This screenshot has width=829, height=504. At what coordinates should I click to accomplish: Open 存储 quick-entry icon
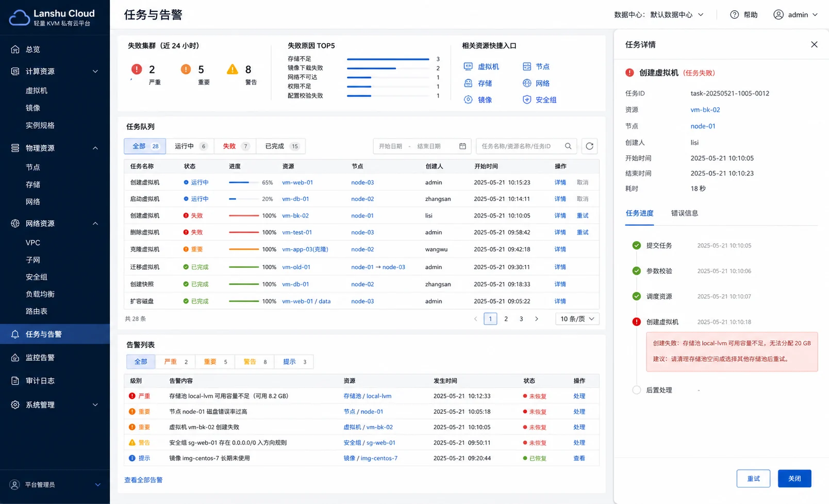468,83
